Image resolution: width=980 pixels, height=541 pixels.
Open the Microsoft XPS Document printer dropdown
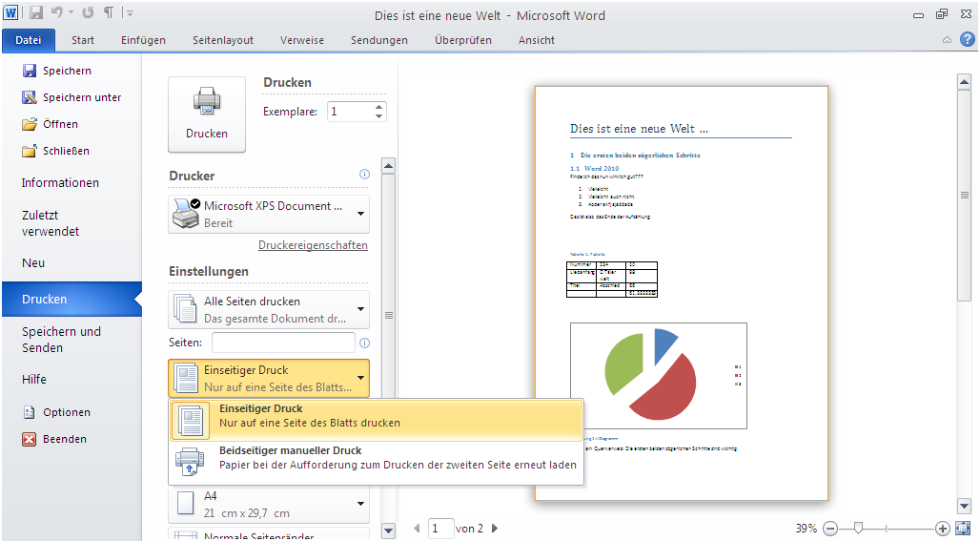tap(269, 214)
